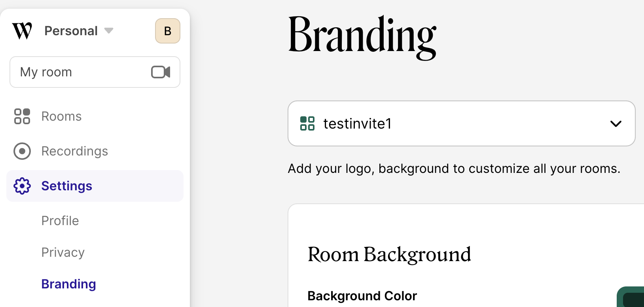Expand the Personal workspace dropdown arrow
The image size is (644, 307).
click(109, 31)
